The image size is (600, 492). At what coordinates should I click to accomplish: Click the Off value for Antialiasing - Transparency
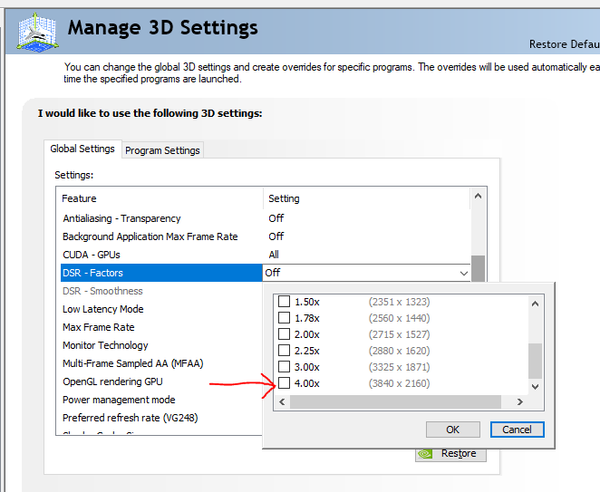point(276,218)
